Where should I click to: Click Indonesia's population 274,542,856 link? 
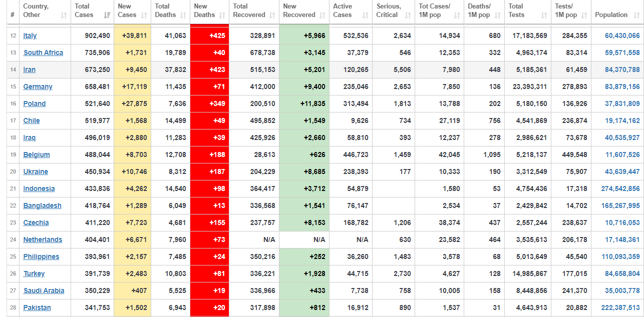click(x=620, y=188)
